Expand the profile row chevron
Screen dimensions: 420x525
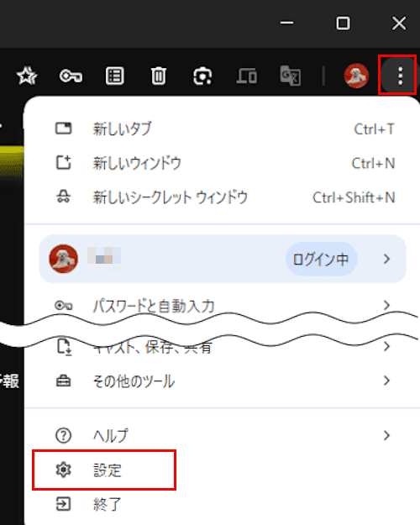click(387, 259)
